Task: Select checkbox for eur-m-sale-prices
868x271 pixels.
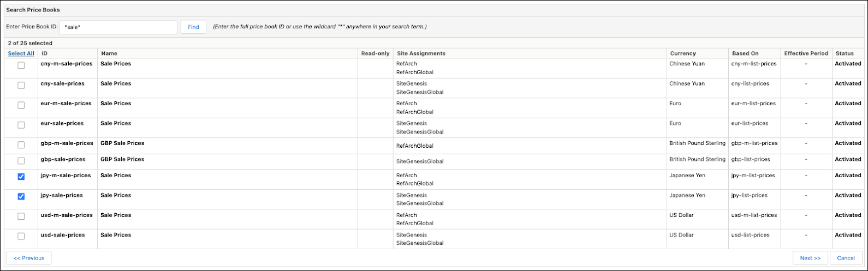Action: [21, 105]
